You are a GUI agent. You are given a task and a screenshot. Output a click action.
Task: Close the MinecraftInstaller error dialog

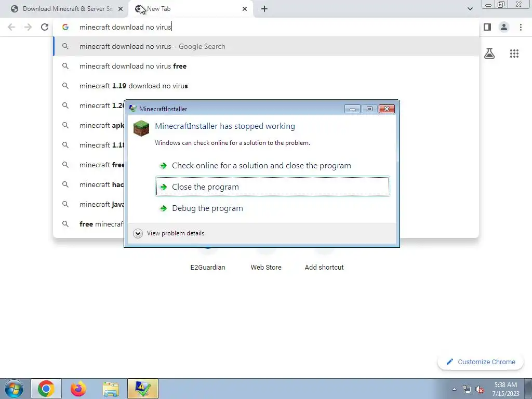tap(387, 109)
